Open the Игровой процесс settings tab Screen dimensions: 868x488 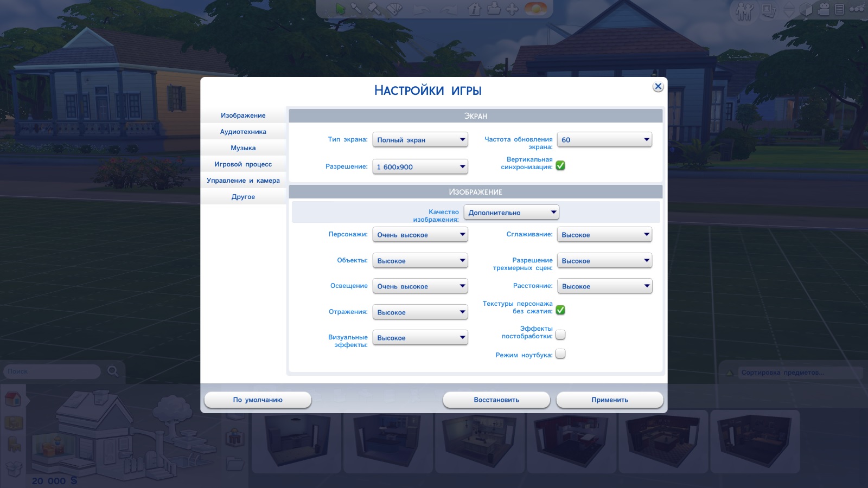click(x=243, y=164)
